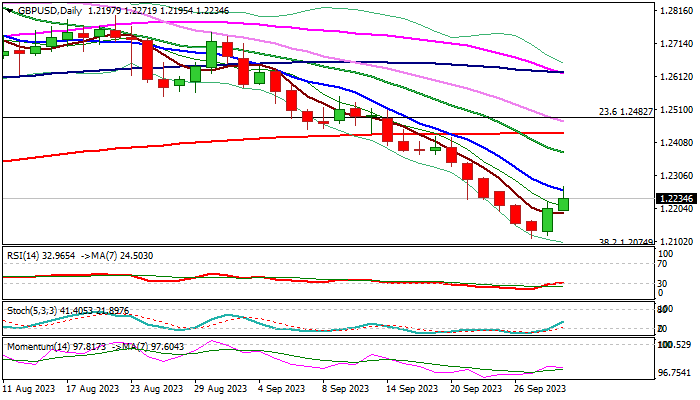
Task: Click the 23 Aug 2023 date on time axis
Action: click(x=157, y=389)
